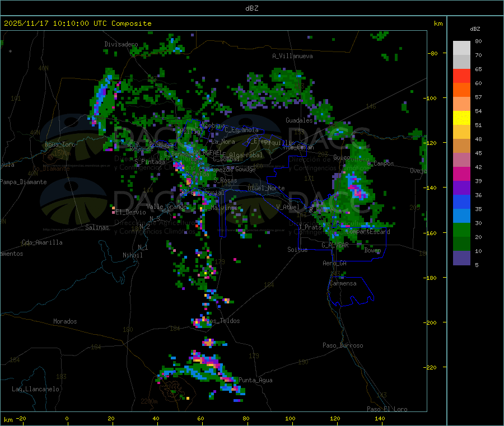The height and width of the screenshot is (426, 504).
Task: Click the 2025/11/17 10:10:00 UTC Composite timestamp
Action: pos(77,24)
